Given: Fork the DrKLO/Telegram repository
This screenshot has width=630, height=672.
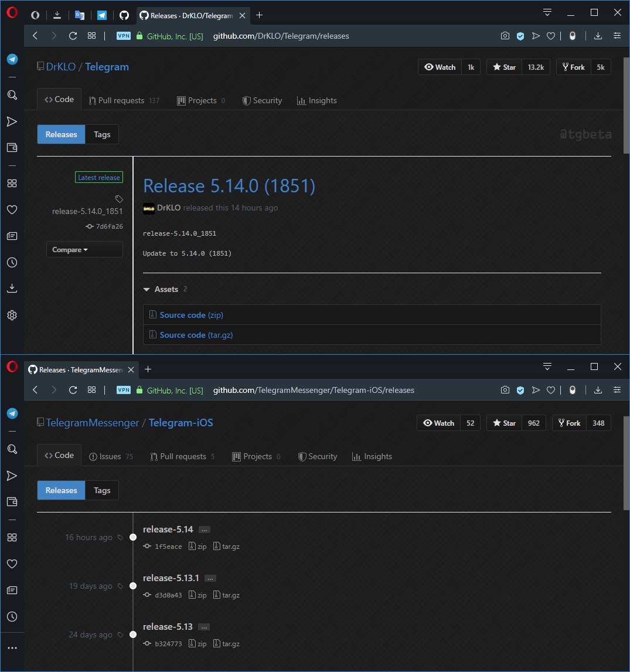Looking at the screenshot, I should (x=574, y=67).
